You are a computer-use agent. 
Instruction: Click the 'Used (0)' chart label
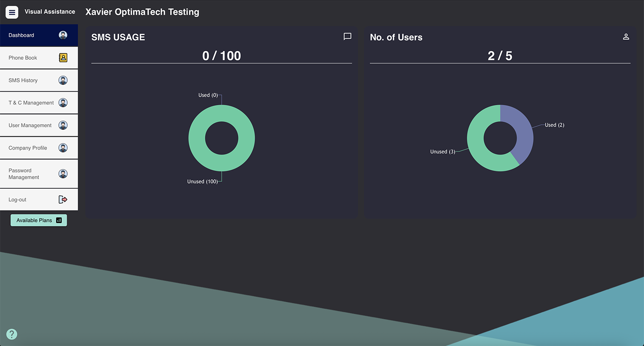tap(208, 95)
